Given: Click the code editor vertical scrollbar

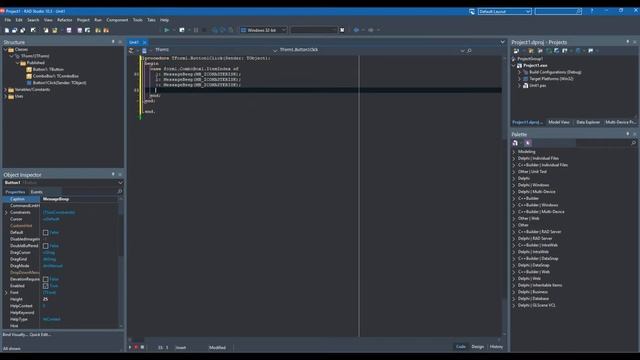Looking at the screenshot, I should (504, 196).
